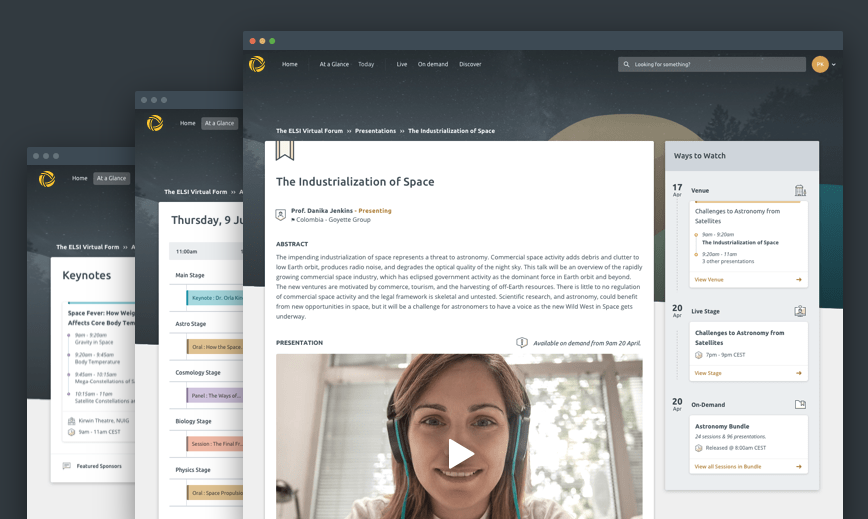
Task: Open the View Venue link
Action: click(x=709, y=279)
